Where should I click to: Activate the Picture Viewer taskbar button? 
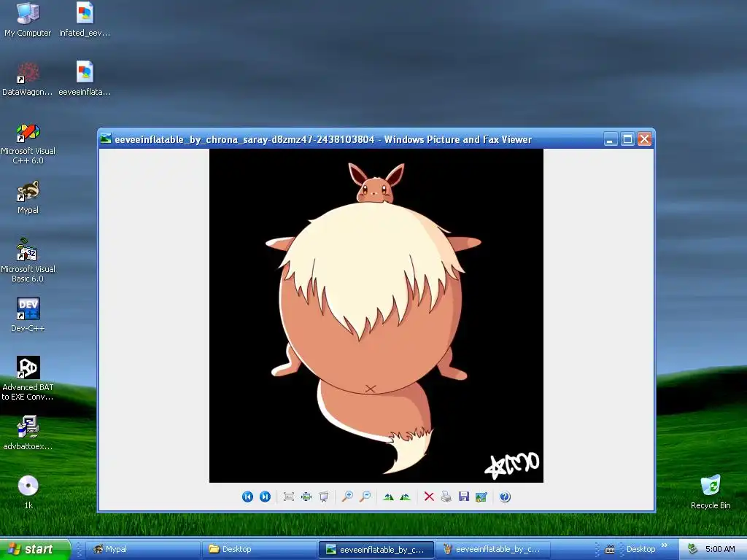click(x=376, y=549)
